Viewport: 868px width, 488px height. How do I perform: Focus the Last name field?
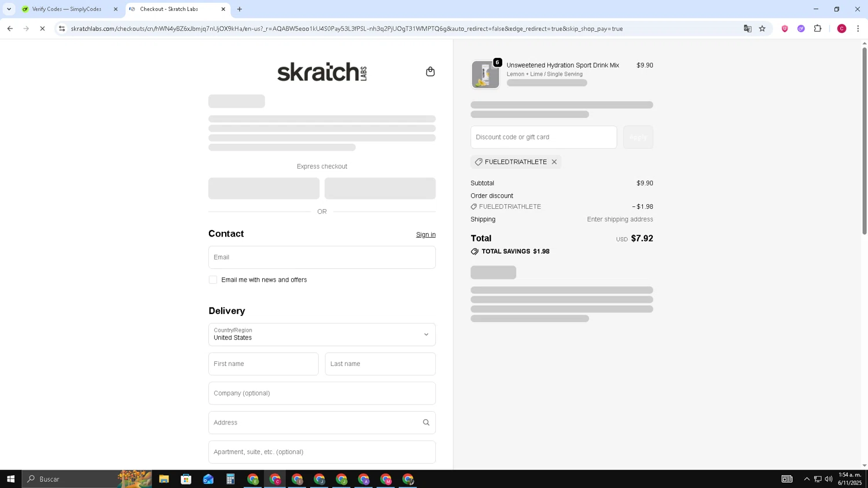tap(380, 364)
